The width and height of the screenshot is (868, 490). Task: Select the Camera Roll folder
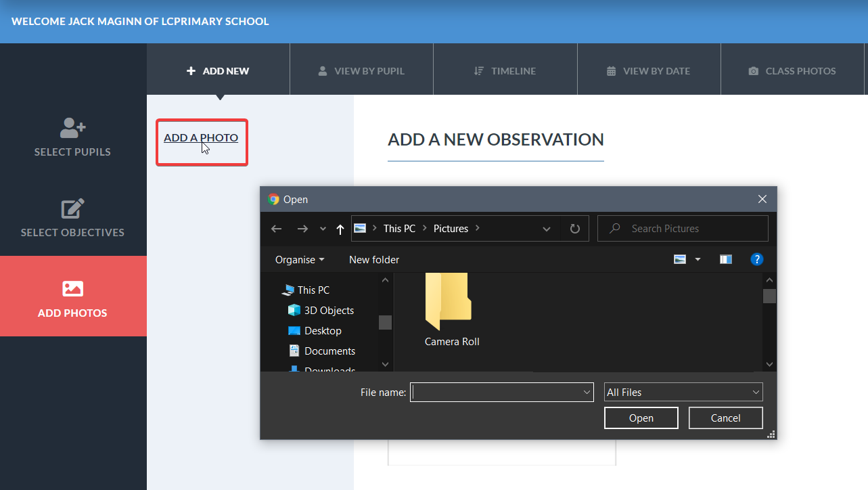point(451,311)
